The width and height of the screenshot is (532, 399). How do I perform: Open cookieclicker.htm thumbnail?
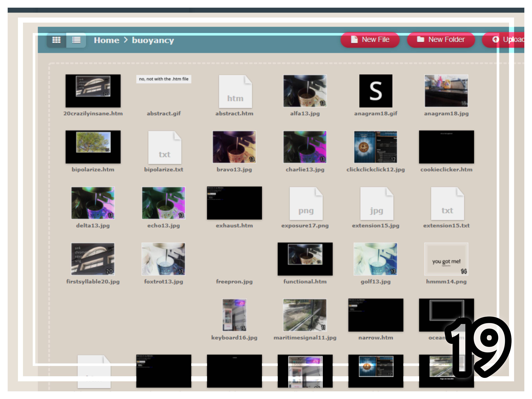click(x=446, y=147)
